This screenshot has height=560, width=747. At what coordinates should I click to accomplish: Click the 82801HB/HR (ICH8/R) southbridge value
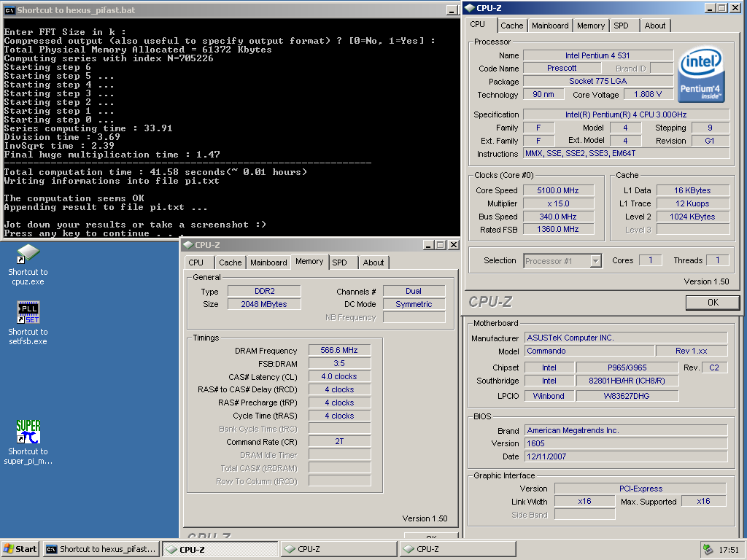tap(627, 381)
